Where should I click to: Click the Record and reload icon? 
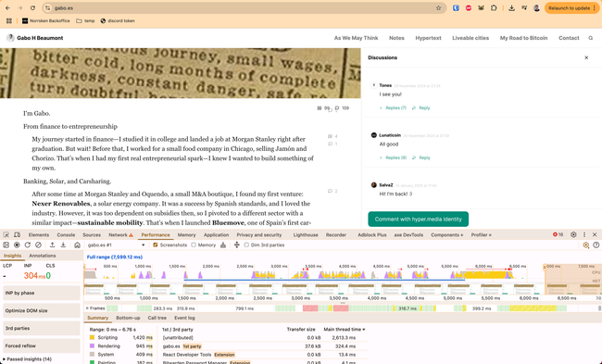pyautogui.click(x=28, y=245)
